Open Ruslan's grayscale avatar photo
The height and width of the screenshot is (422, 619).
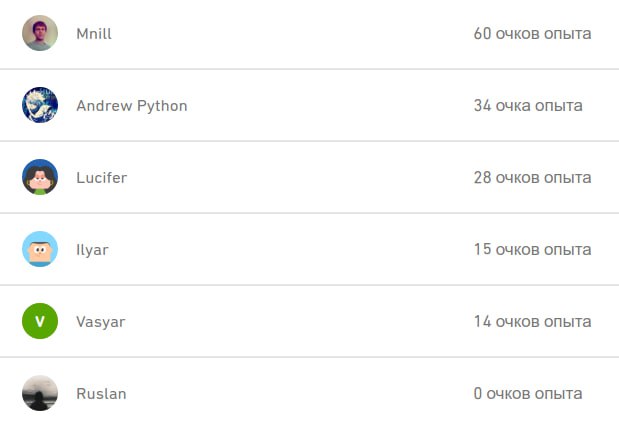pos(40,393)
